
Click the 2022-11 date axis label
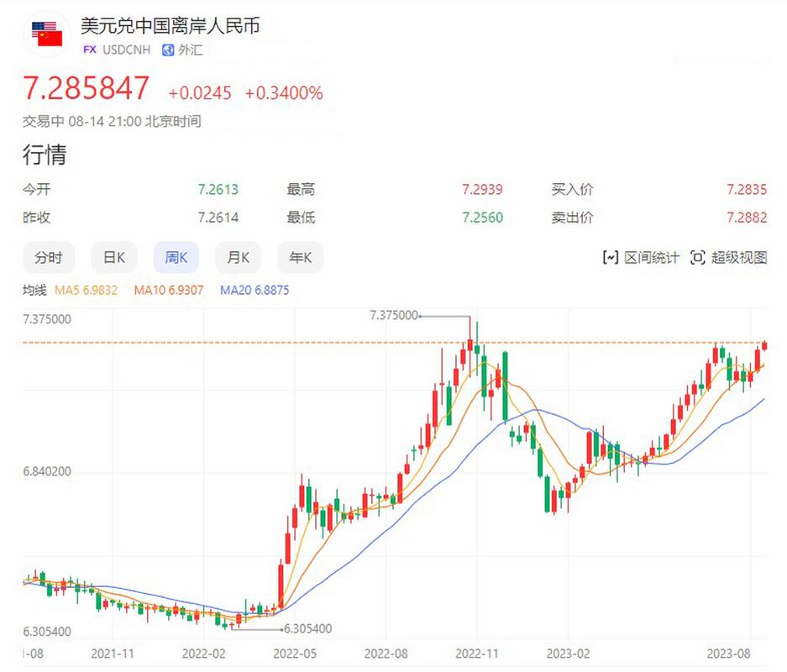[x=477, y=654]
